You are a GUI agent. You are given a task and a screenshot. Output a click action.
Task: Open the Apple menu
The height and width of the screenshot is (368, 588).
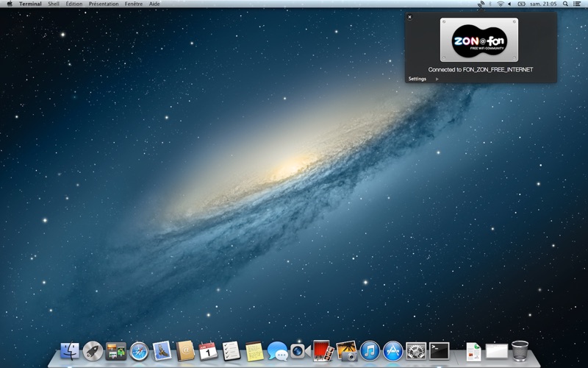pyautogui.click(x=10, y=4)
